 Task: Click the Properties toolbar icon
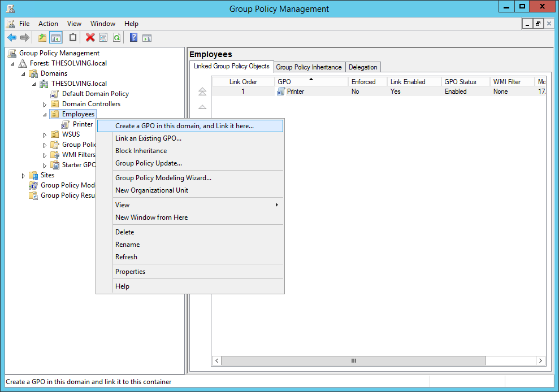(x=103, y=38)
